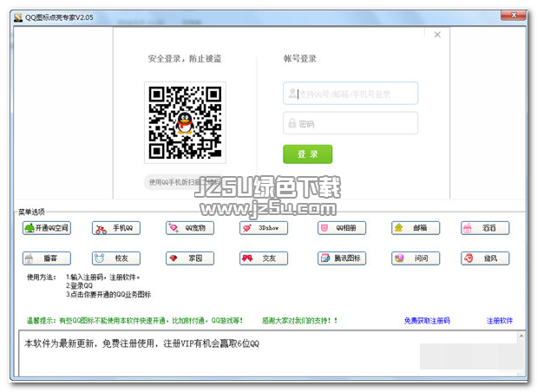Click the line 1.输入注册码，注册软件

[x=102, y=278]
